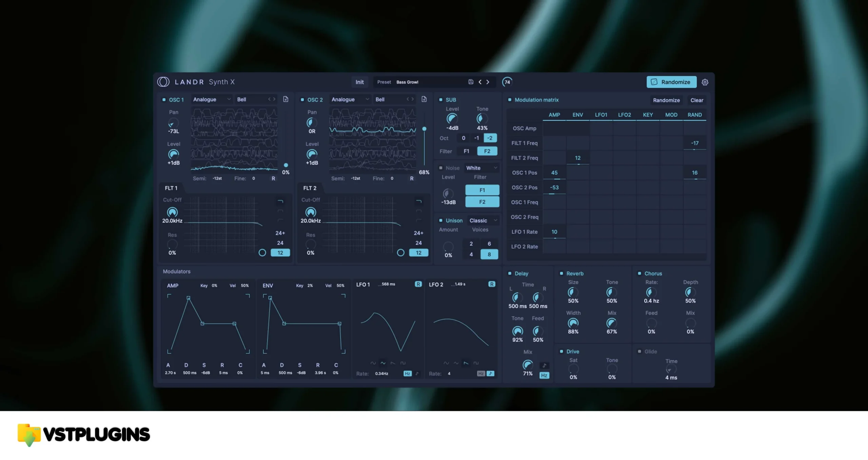Choose LFO 1 triangle-like second waveform icon
The height and width of the screenshot is (460, 868).
pyautogui.click(x=383, y=363)
